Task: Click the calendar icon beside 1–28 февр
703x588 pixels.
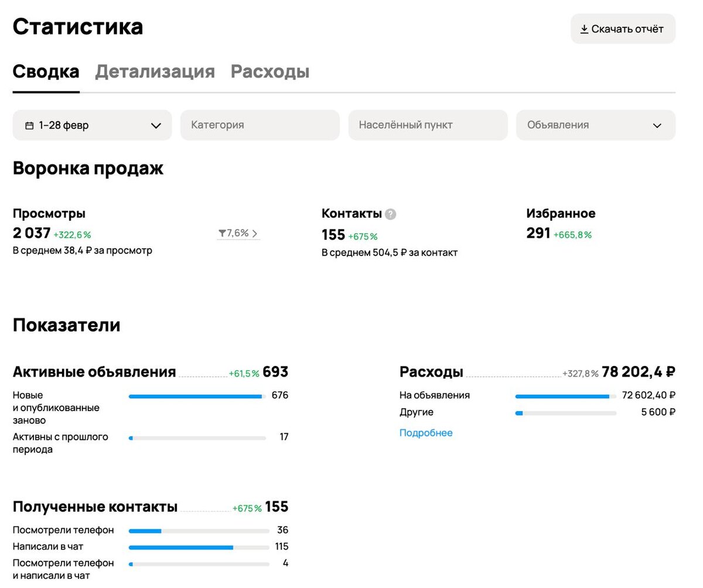Action: [29, 125]
